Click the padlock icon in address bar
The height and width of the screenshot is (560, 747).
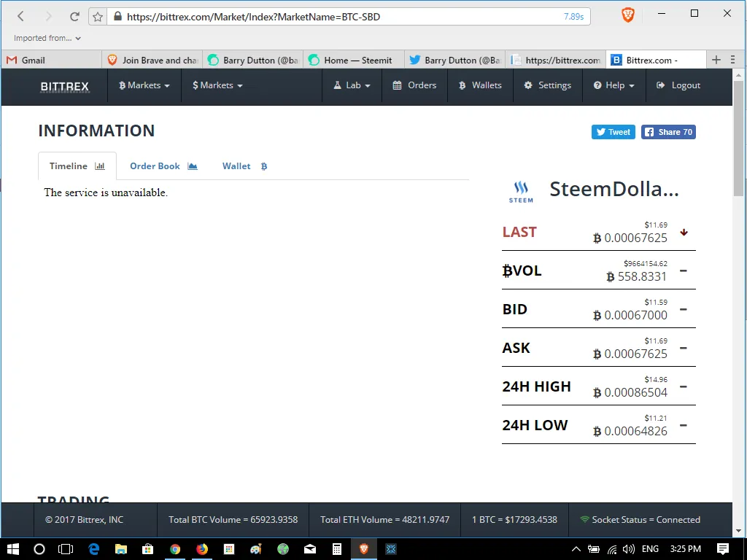117,17
